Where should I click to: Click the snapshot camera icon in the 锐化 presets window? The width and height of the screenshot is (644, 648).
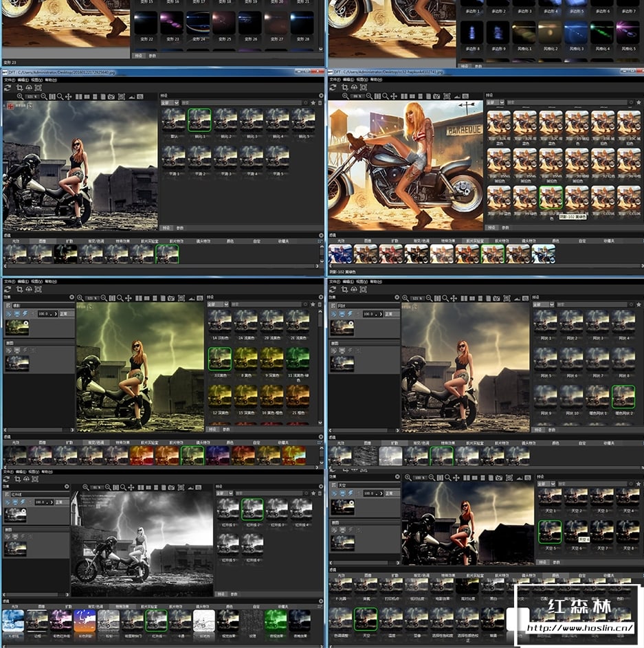[111, 96]
